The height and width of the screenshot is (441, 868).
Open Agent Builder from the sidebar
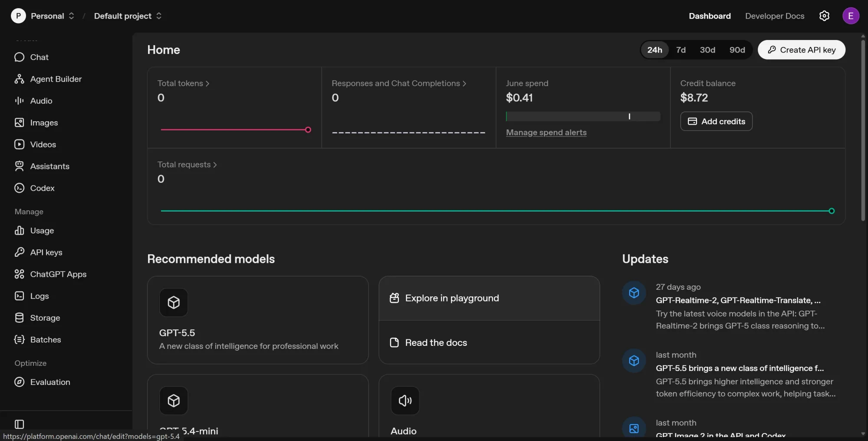tap(48, 79)
